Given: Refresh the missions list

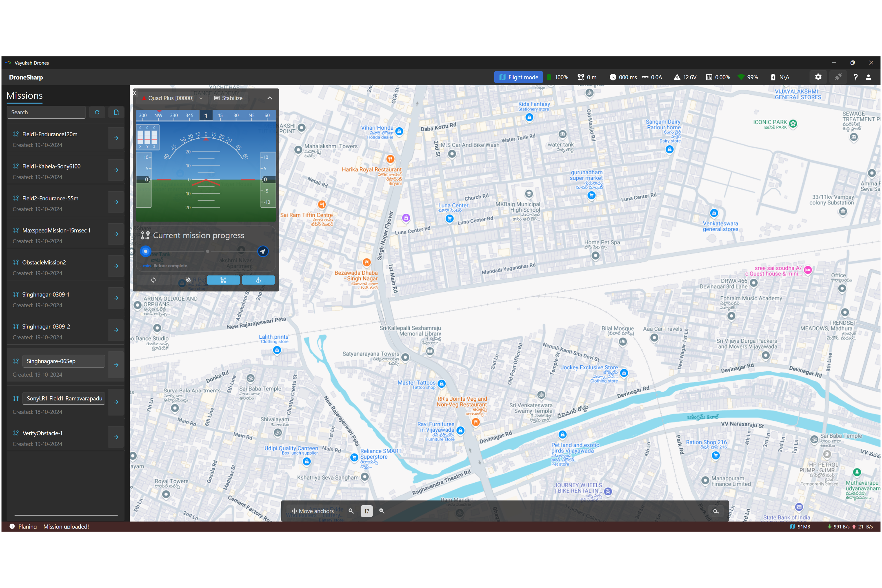Looking at the screenshot, I should coord(97,112).
